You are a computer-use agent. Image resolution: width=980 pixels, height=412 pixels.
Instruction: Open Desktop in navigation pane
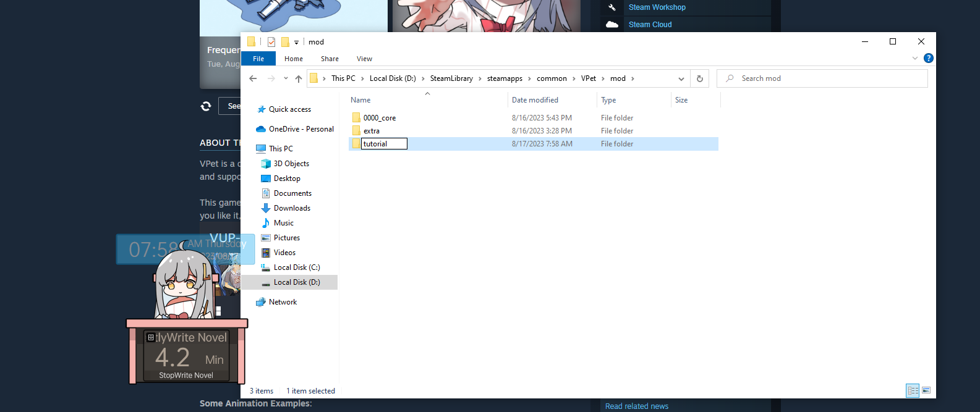click(x=287, y=179)
